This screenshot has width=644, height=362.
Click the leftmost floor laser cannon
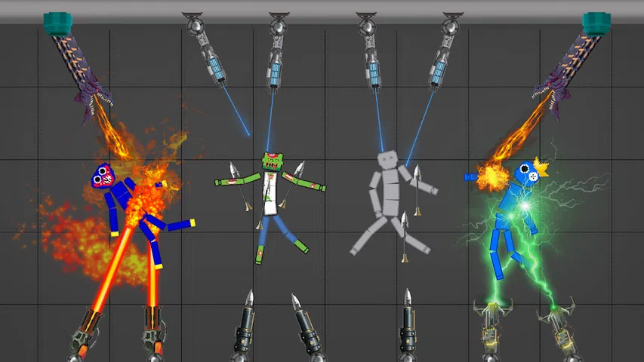(85, 330)
